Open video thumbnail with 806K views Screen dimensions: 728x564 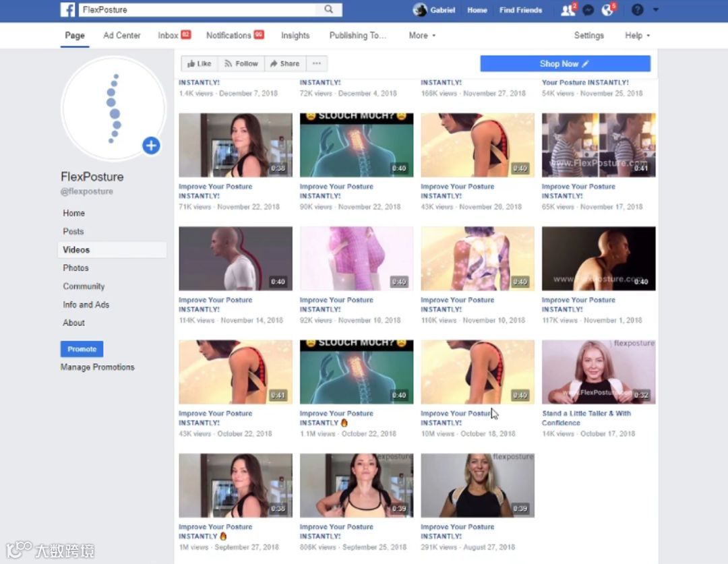click(357, 486)
